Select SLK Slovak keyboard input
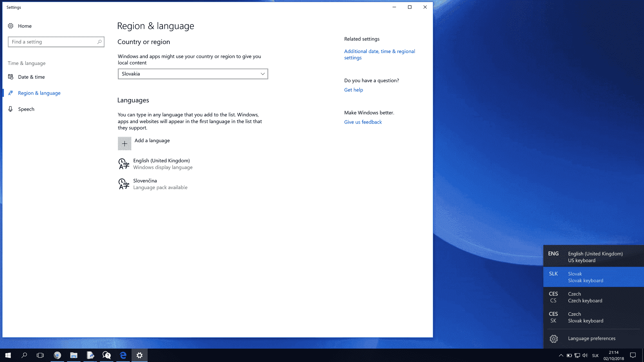The image size is (644, 362). (x=593, y=277)
